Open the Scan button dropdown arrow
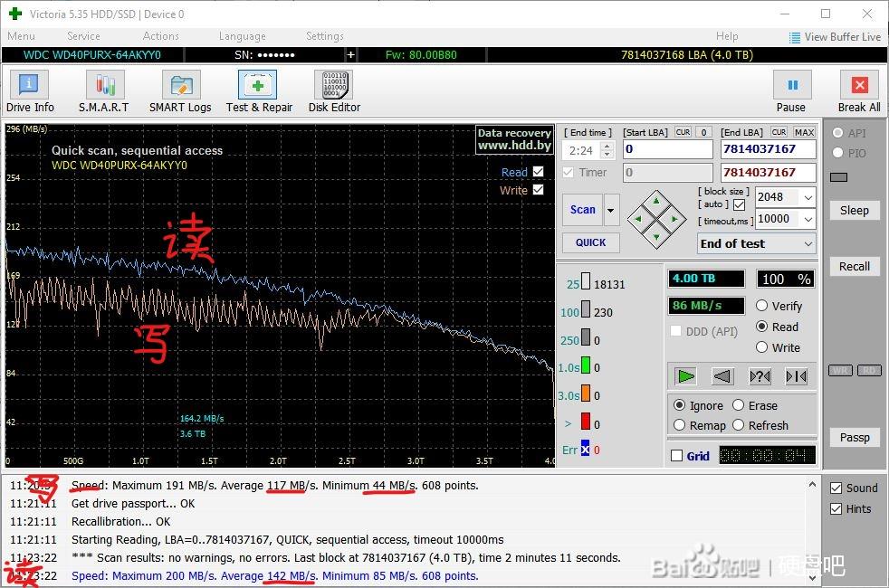Screen dimensions: 889x588 (611, 210)
